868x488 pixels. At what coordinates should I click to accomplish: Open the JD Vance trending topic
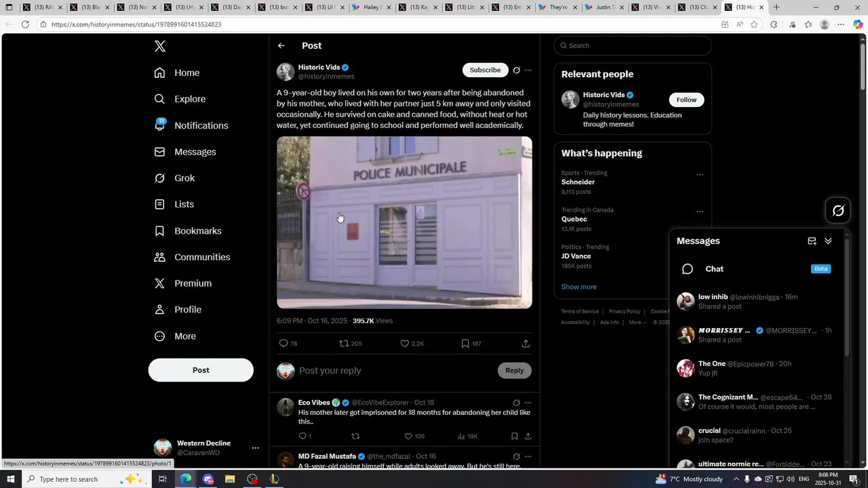pyautogui.click(x=576, y=256)
